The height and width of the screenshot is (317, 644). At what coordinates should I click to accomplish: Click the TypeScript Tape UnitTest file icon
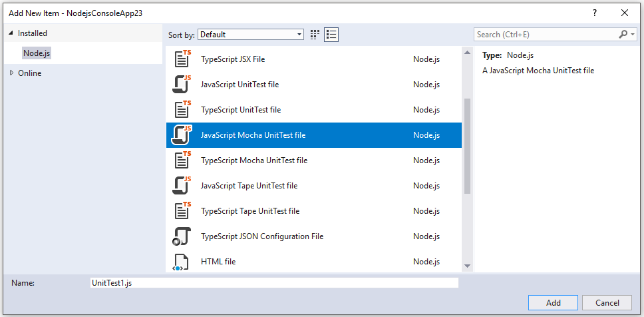pos(182,211)
